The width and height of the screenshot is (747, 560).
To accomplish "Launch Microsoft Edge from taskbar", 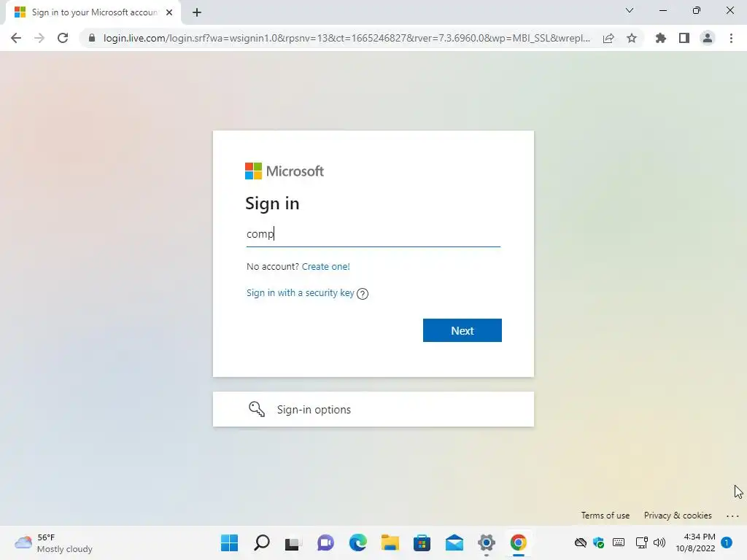I will pos(357,542).
